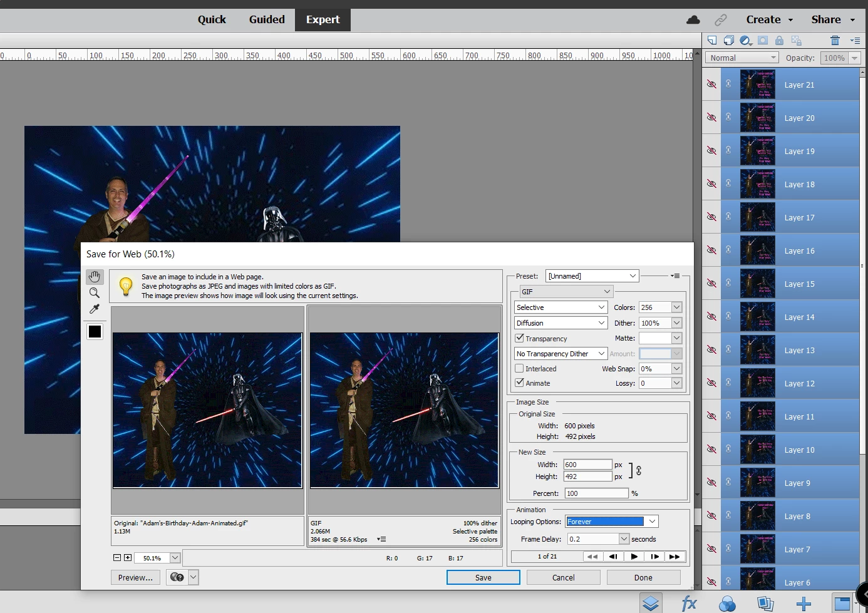
Task: Jump to the last animation frame
Action: click(x=675, y=556)
